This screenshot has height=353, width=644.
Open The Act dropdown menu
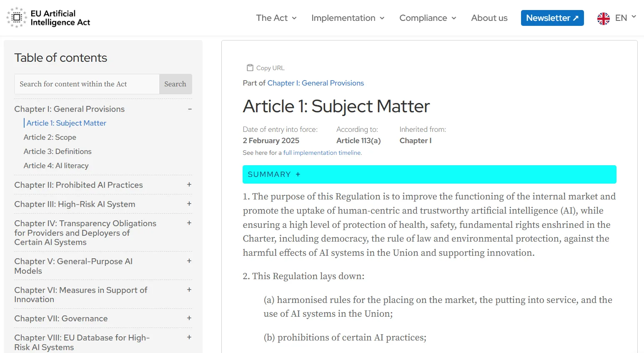click(276, 18)
